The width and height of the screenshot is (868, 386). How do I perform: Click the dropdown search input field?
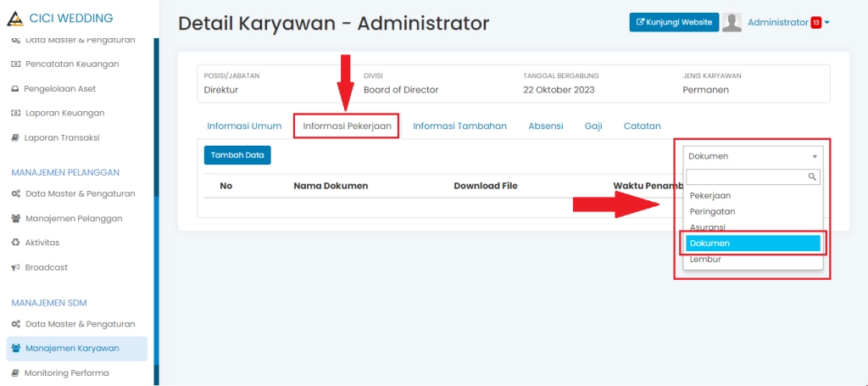[748, 176]
